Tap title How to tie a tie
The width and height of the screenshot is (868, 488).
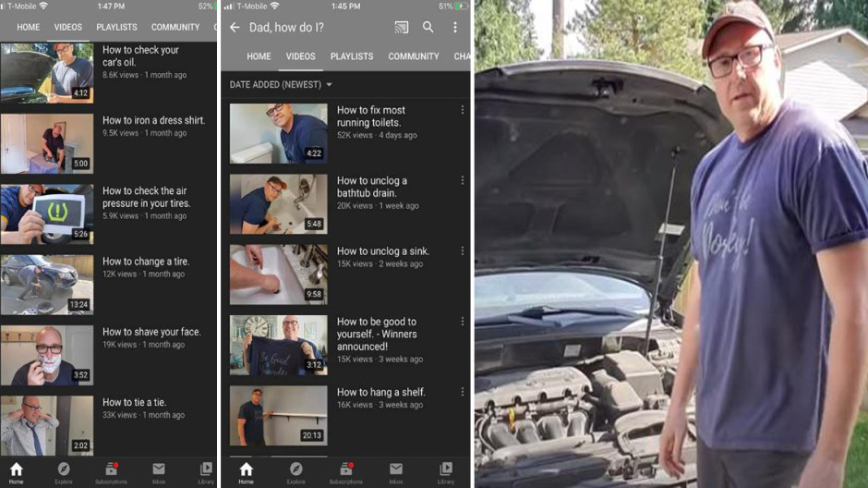[134, 402]
